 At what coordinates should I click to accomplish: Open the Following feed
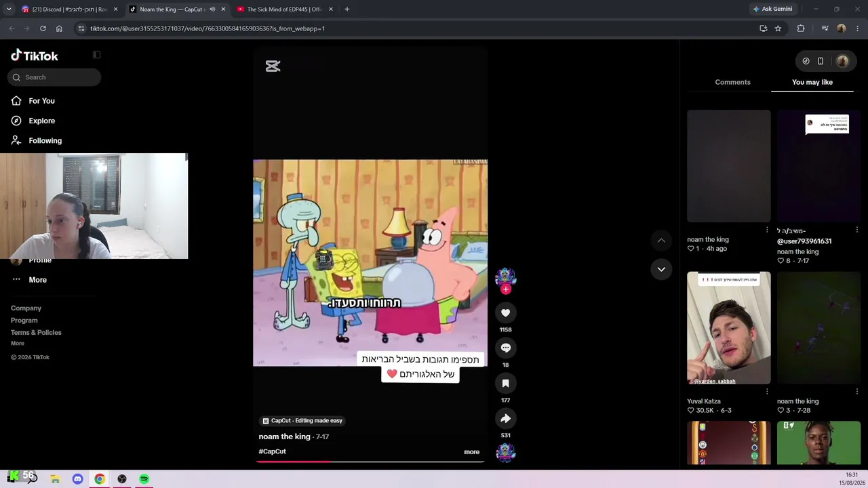click(x=45, y=140)
